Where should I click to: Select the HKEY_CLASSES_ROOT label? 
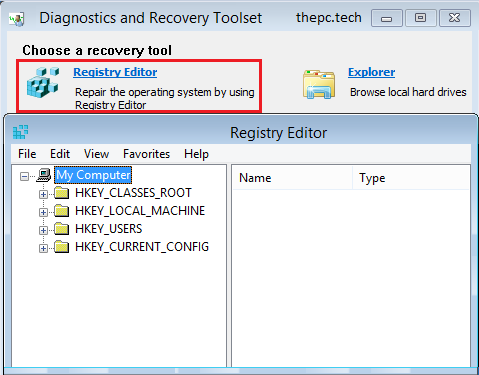click(133, 193)
